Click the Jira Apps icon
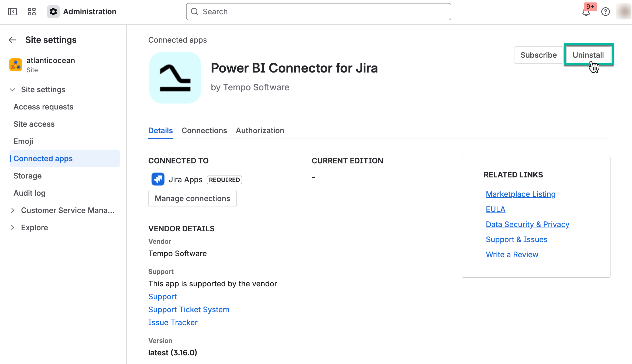Image resolution: width=632 pixels, height=364 pixels. click(x=158, y=179)
